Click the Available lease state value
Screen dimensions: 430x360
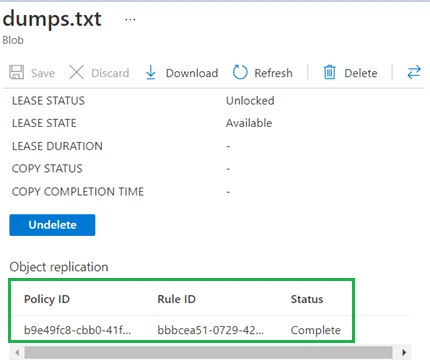(249, 123)
